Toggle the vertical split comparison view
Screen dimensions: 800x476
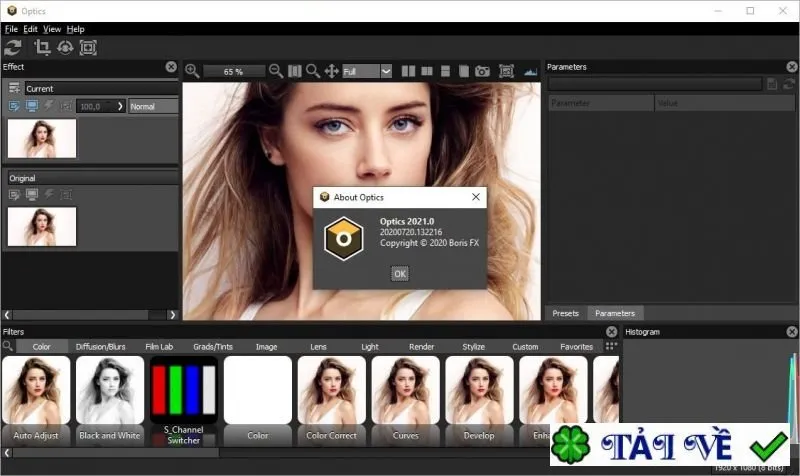pyautogui.click(x=427, y=71)
